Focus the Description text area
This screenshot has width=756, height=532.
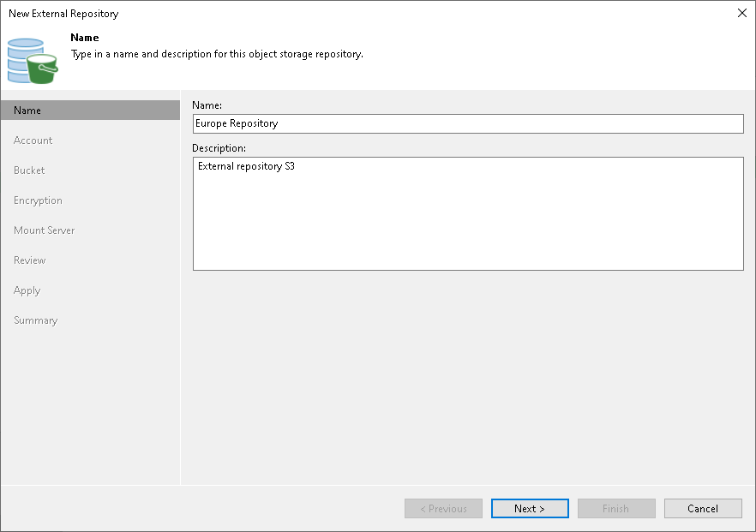(468, 213)
